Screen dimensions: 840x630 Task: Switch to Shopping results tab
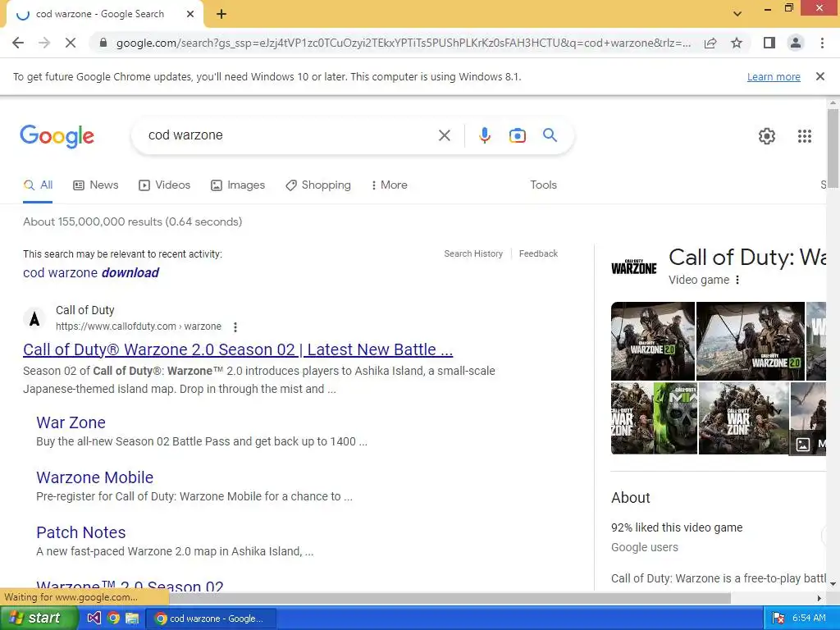point(318,185)
